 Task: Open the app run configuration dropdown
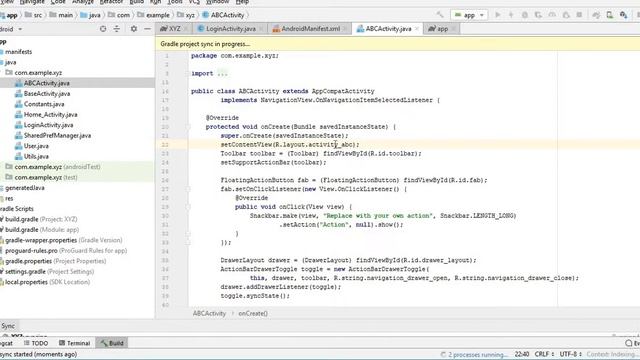[x=469, y=15]
